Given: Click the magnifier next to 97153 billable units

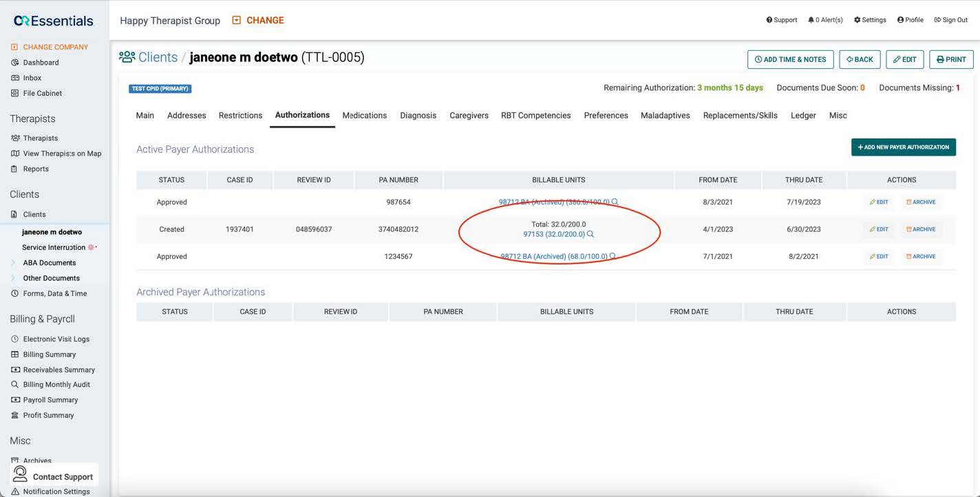Looking at the screenshot, I should [x=590, y=234].
